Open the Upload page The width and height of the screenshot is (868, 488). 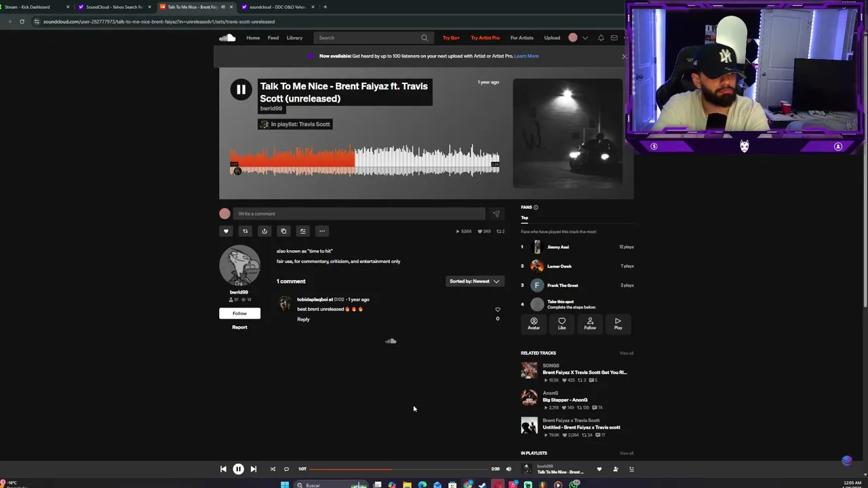(x=552, y=38)
